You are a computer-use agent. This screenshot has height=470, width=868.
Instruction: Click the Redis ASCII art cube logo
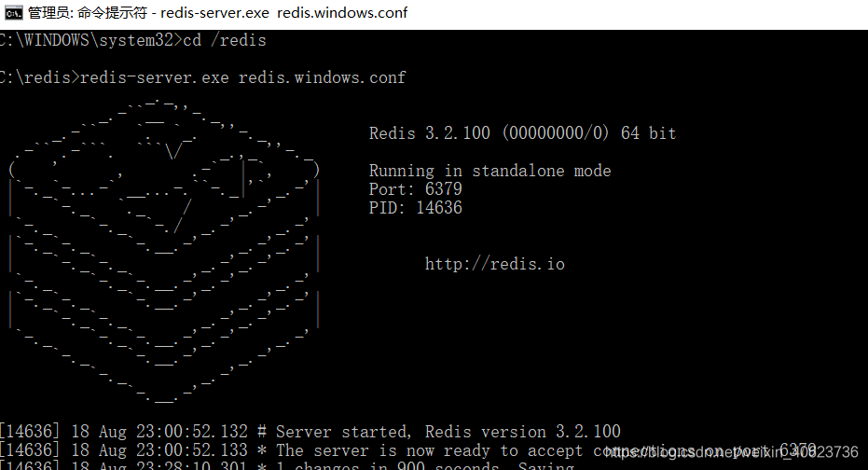[x=164, y=252]
